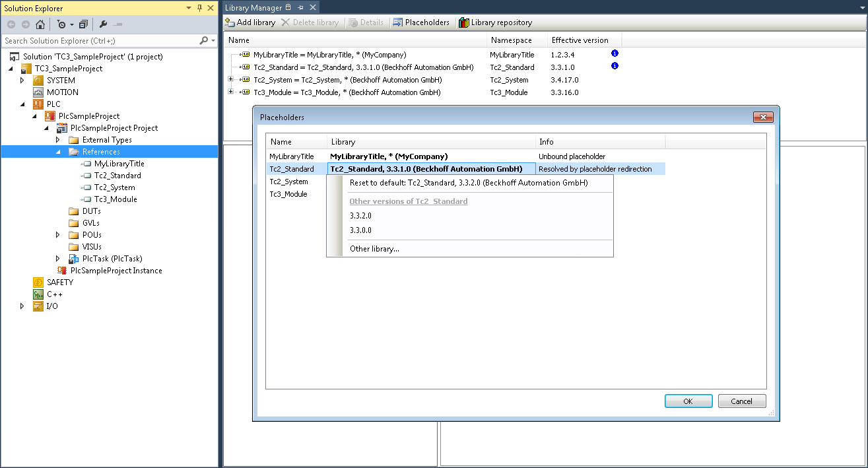Open the Library repository dialog

(496, 22)
